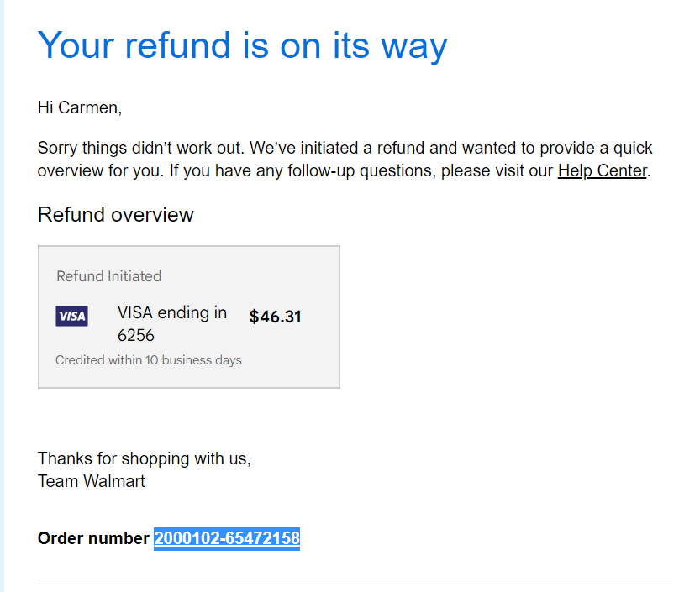Click the 'Your refund is on its way' heading
The image size is (700, 592).
(242, 46)
